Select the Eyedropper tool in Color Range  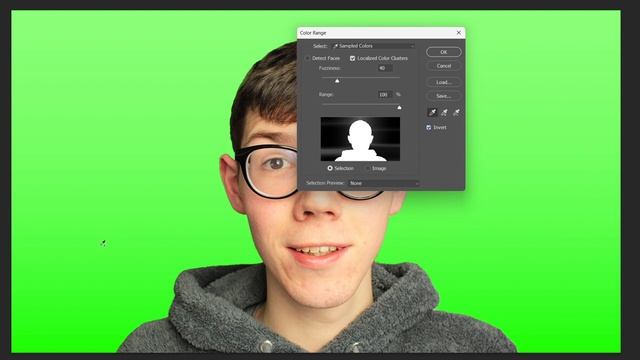coord(432,112)
